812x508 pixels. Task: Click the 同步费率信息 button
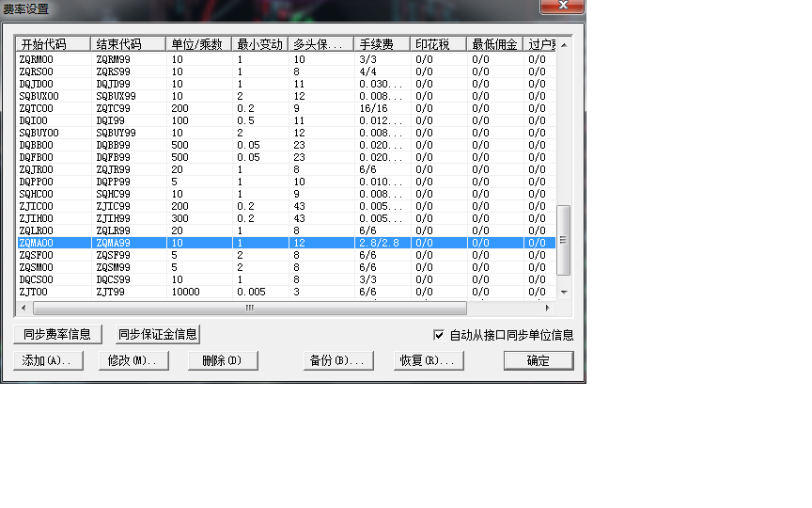57,334
